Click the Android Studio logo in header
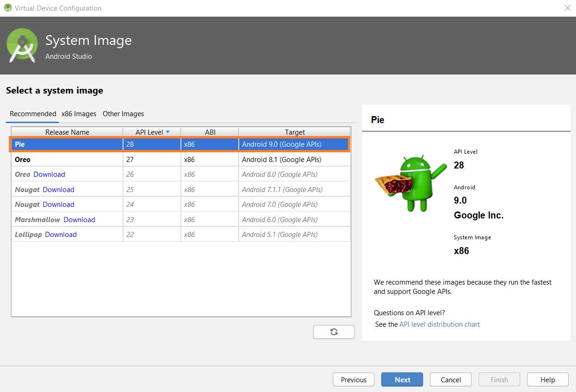Screen dimensions: 576x392 (x=22, y=45)
